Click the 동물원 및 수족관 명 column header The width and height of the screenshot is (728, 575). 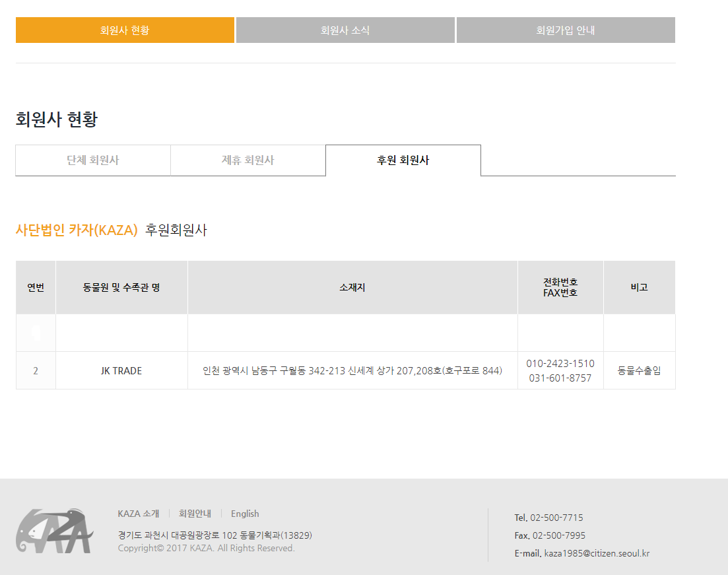(121, 288)
